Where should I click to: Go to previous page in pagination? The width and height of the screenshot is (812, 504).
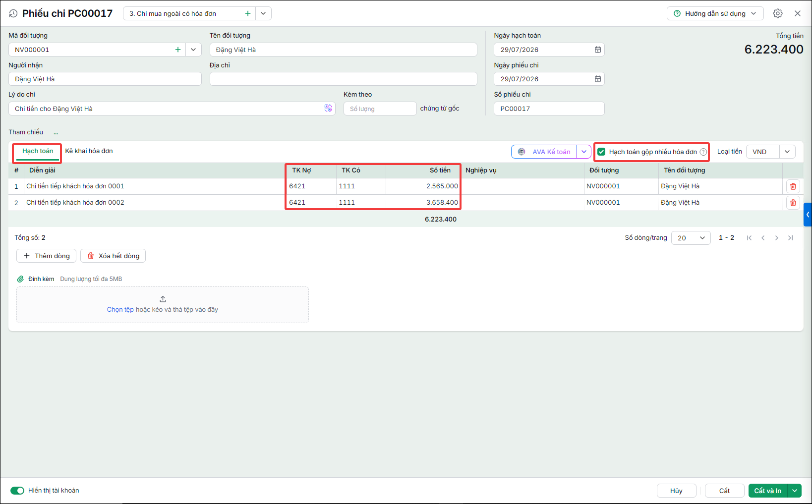(763, 238)
